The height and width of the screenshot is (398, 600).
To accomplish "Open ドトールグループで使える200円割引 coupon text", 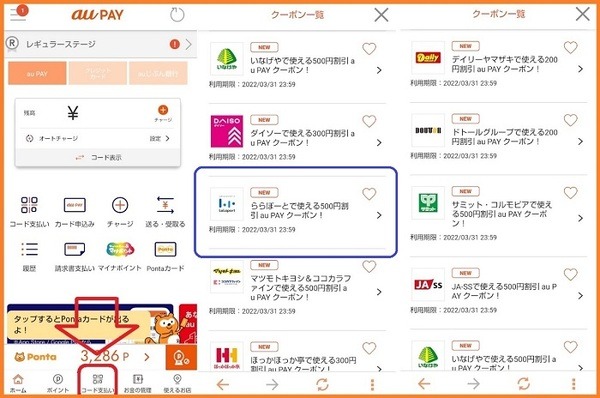I will point(505,137).
